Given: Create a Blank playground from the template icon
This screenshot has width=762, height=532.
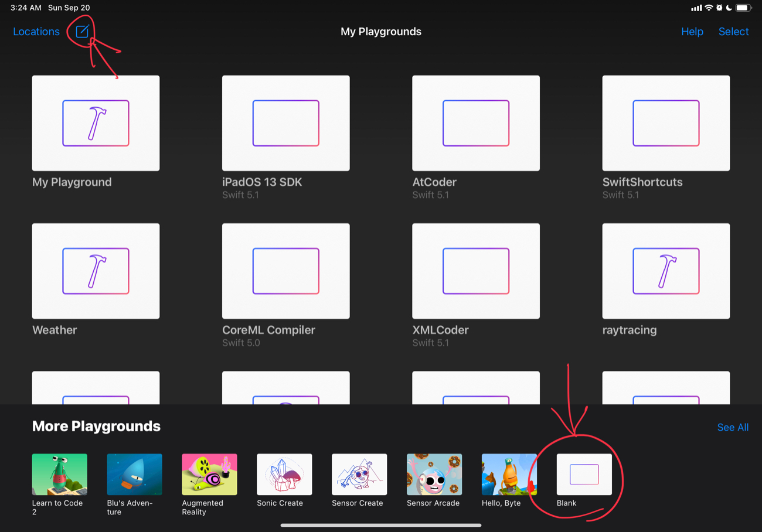Looking at the screenshot, I should click(x=584, y=474).
